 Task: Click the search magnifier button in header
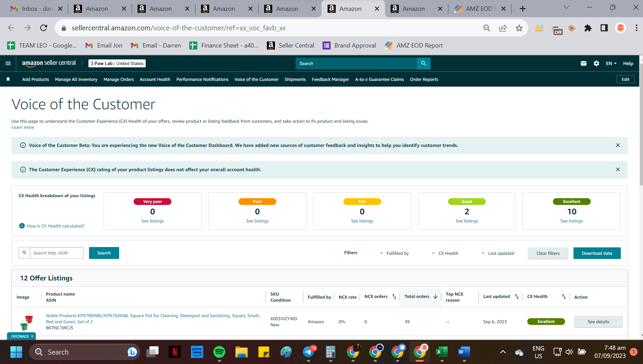(423, 63)
